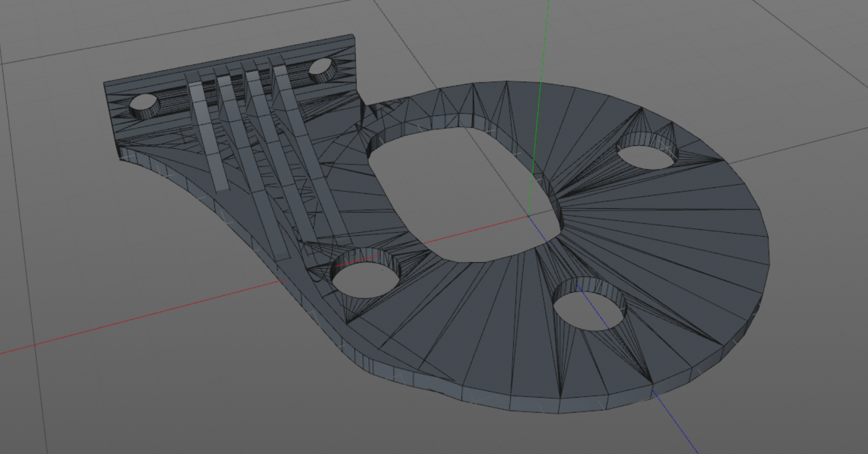
Task: Select the lower-right hole crossed by blue axis
Action: tap(590, 310)
